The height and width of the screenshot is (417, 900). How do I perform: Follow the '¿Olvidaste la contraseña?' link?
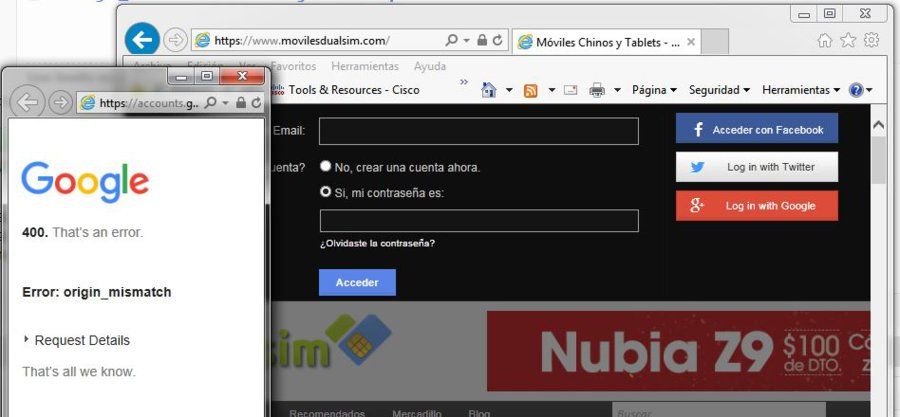pyautogui.click(x=377, y=243)
